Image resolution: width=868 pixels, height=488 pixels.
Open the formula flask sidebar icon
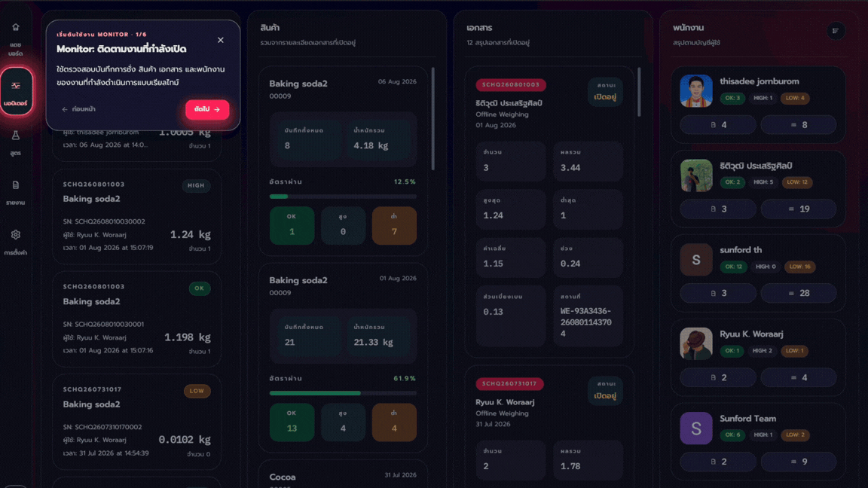[16, 136]
